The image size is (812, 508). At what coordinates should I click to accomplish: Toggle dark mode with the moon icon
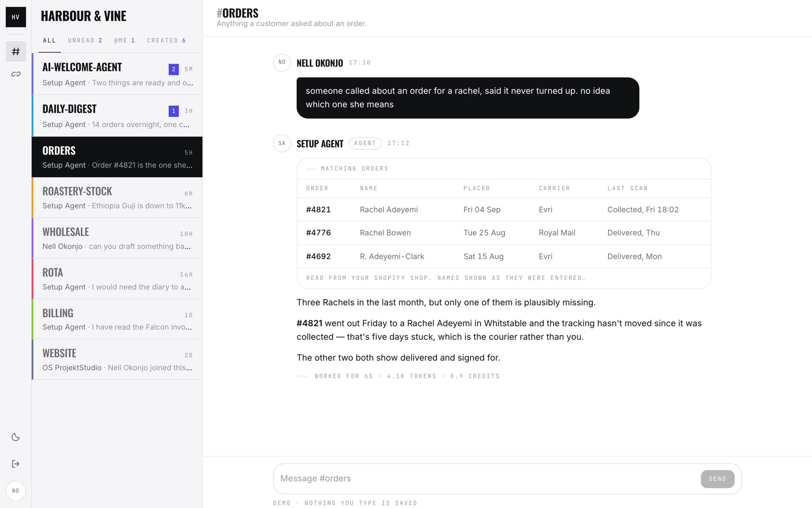tap(16, 437)
